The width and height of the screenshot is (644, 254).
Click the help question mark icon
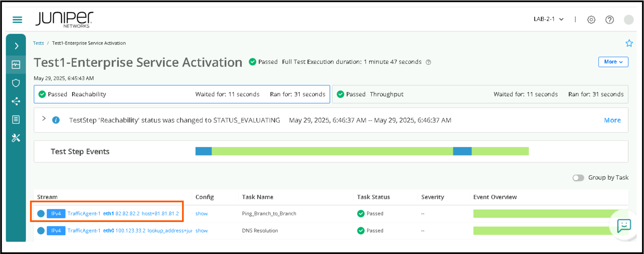[x=609, y=20]
